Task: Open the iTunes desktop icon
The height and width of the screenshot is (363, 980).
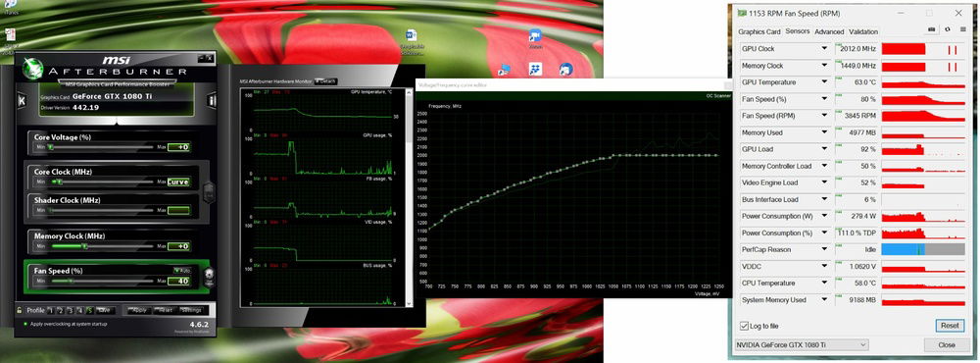Action: 10,8
